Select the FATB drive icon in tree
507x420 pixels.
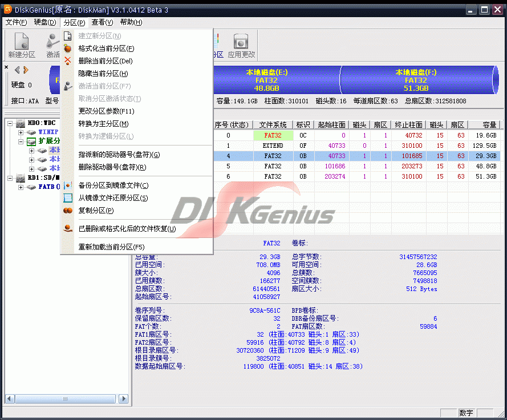click(31, 187)
